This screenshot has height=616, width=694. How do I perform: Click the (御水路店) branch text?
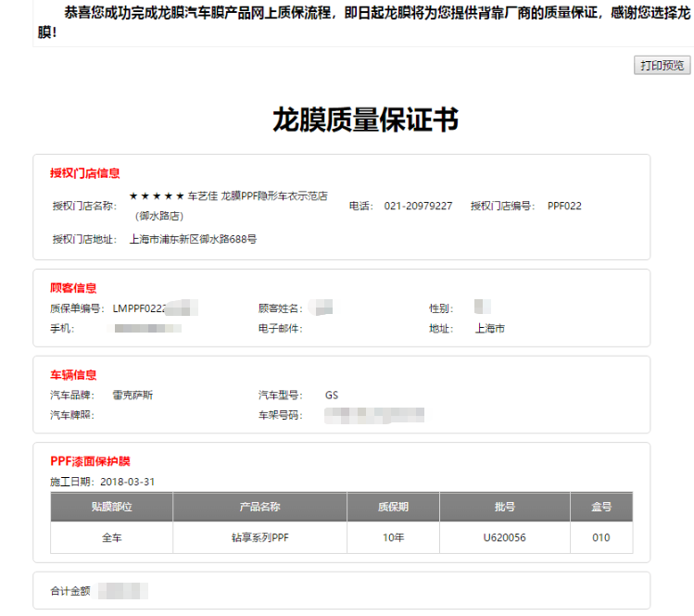click(x=159, y=216)
